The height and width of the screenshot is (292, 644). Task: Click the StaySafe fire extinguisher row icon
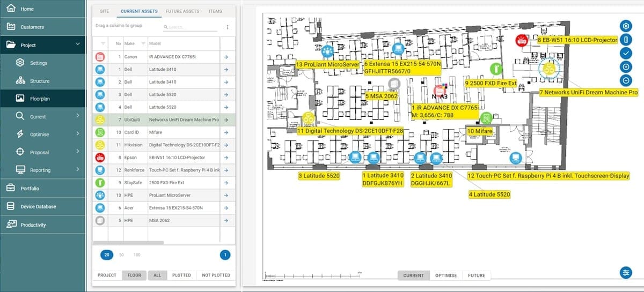99,183
